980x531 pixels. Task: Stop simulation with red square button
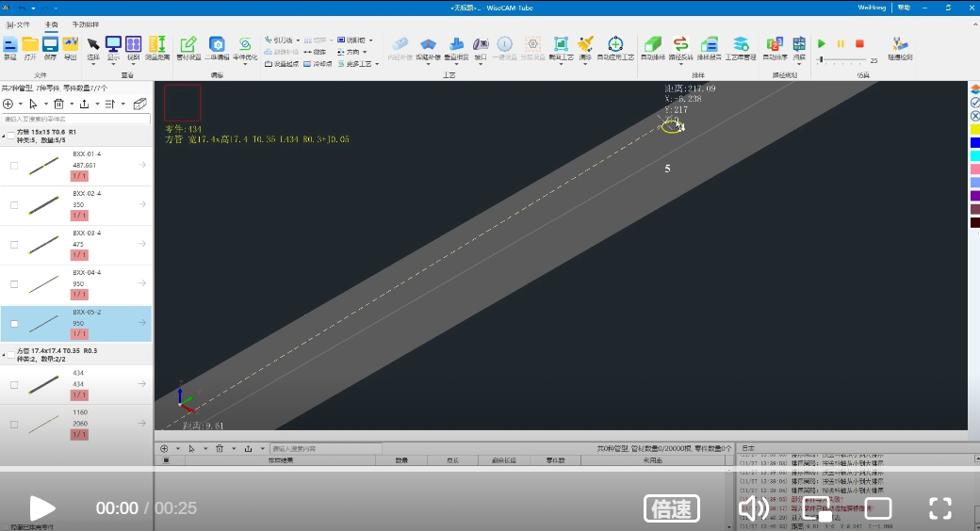859,43
